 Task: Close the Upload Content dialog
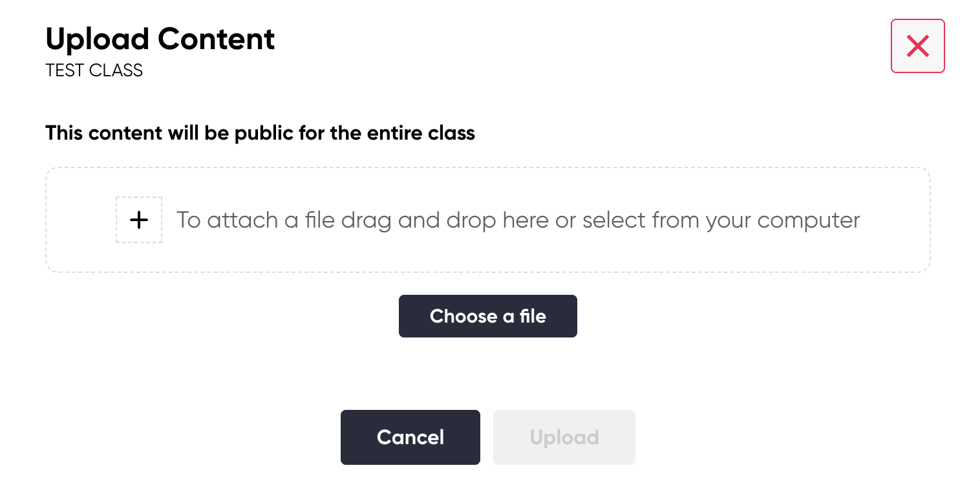coord(917,46)
